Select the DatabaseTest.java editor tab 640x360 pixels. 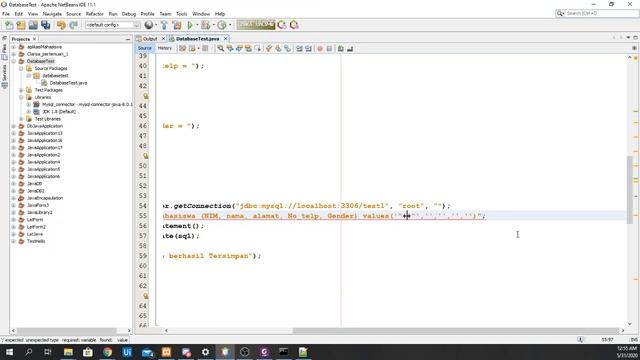click(x=198, y=39)
